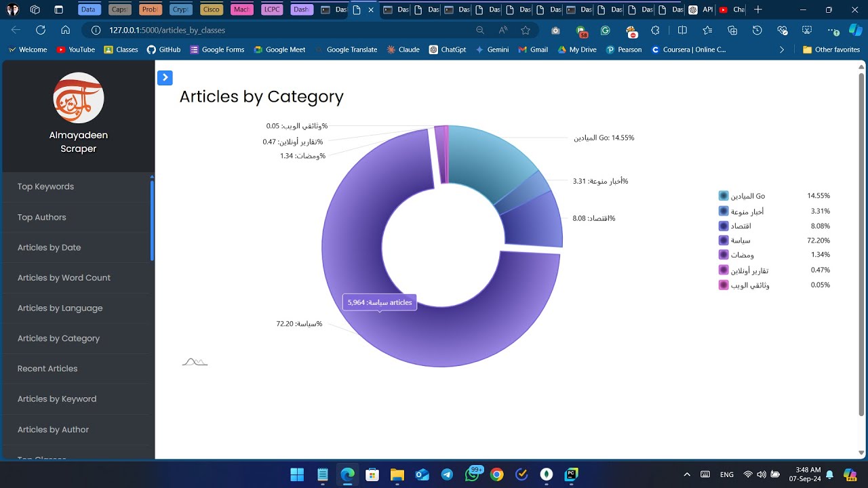Launch PyCharm from the taskbar

click(572, 475)
